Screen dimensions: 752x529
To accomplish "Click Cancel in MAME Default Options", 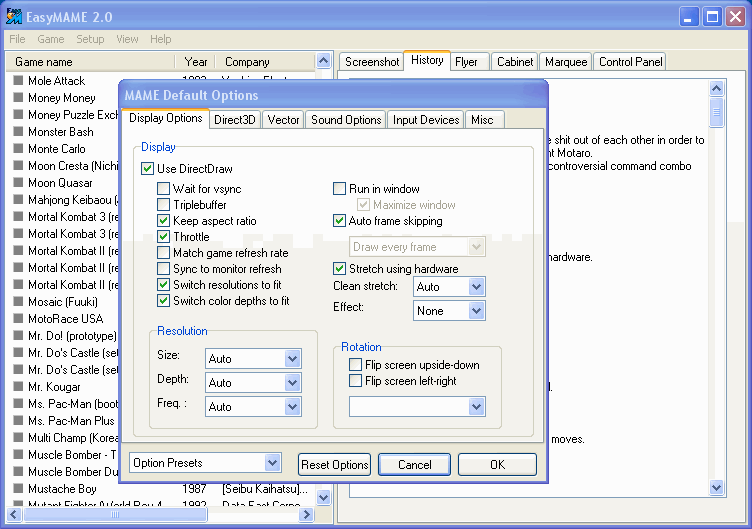I will 414,464.
